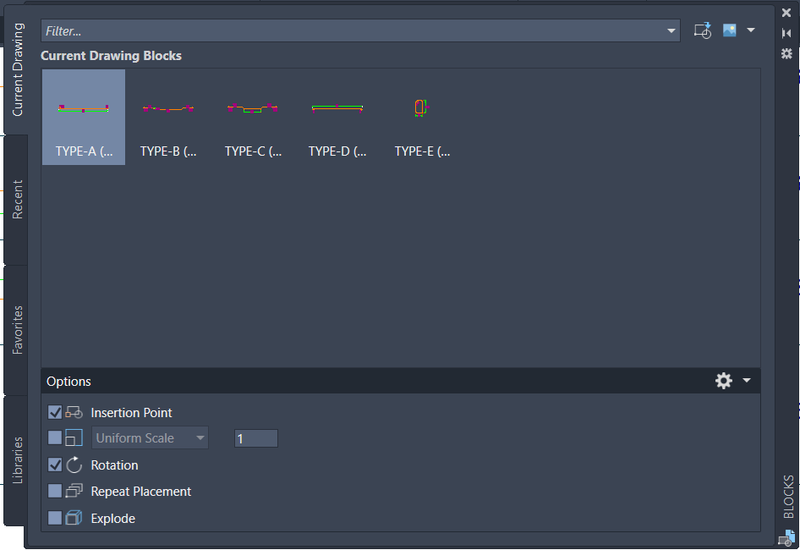800x550 pixels.
Task: Enable the Uniform Scale checkbox
Action: (55, 438)
